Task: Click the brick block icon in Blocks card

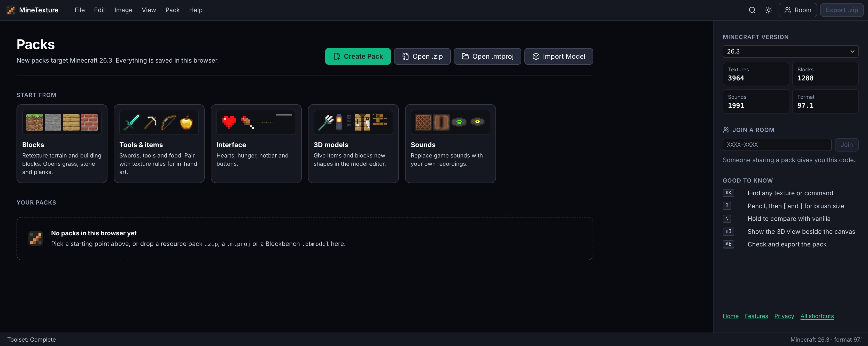Action: coord(89,122)
